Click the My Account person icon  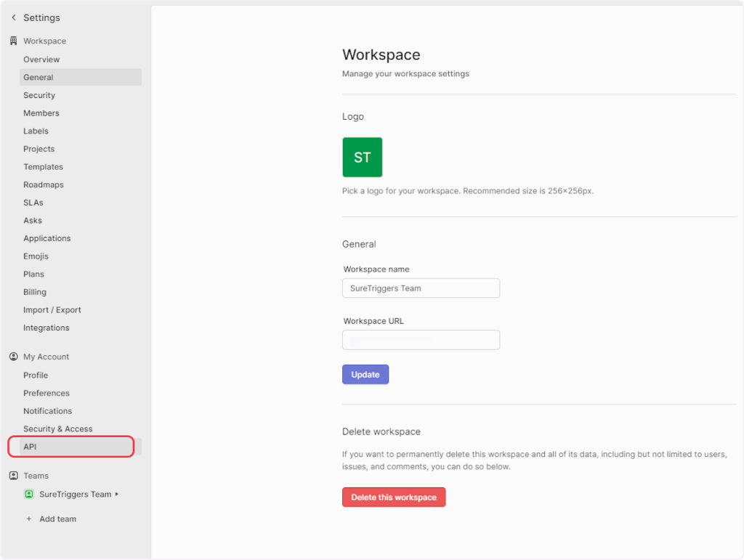point(13,357)
